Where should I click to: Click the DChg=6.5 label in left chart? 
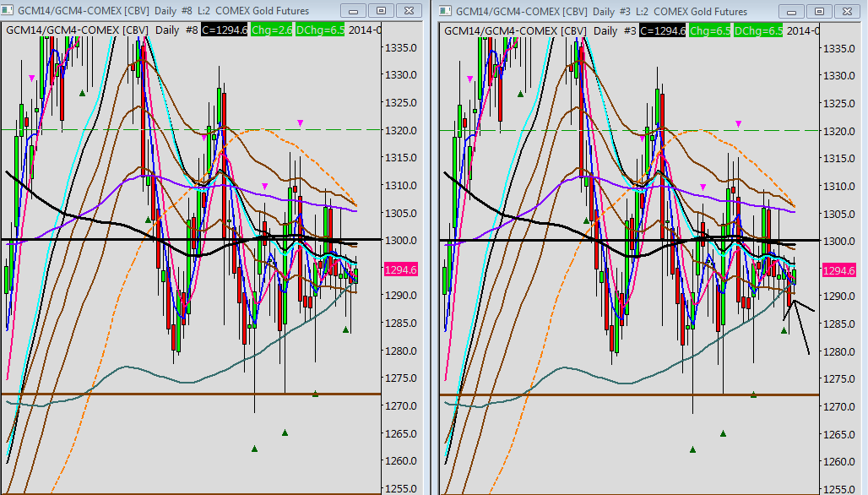pyautogui.click(x=319, y=30)
